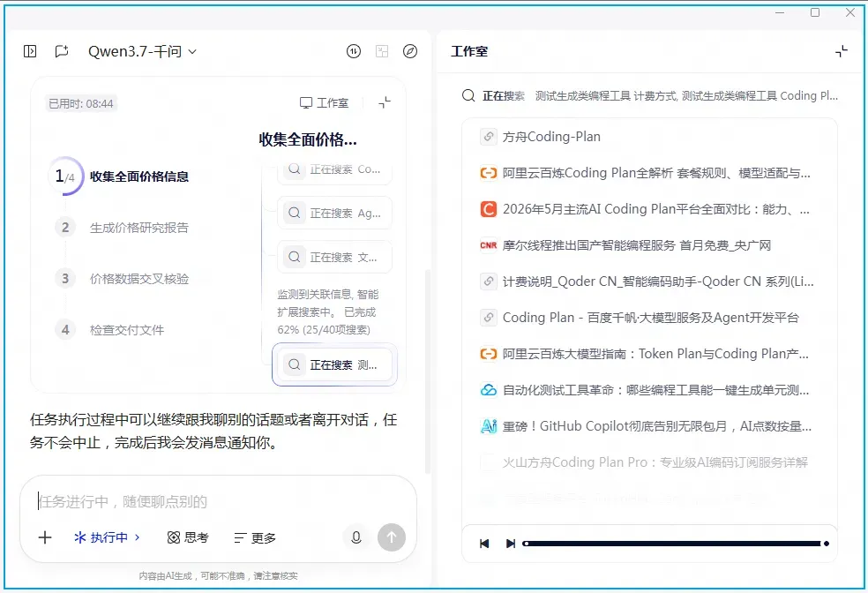Click the chat message input field
Screen dimensions: 868x593
pyautogui.click(x=218, y=501)
